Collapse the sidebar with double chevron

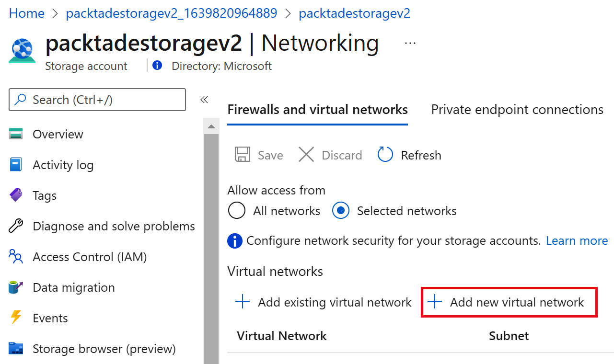tap(204, 100)
